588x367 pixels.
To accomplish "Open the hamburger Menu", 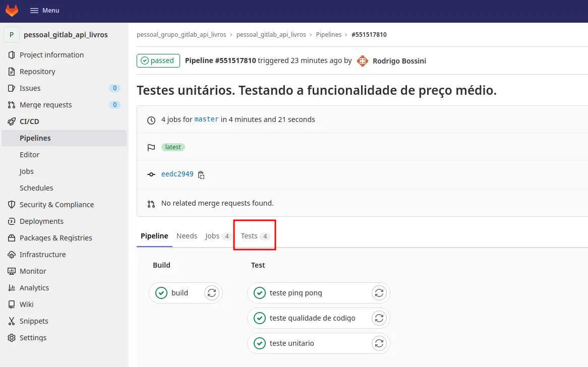I will coord(44,11).
